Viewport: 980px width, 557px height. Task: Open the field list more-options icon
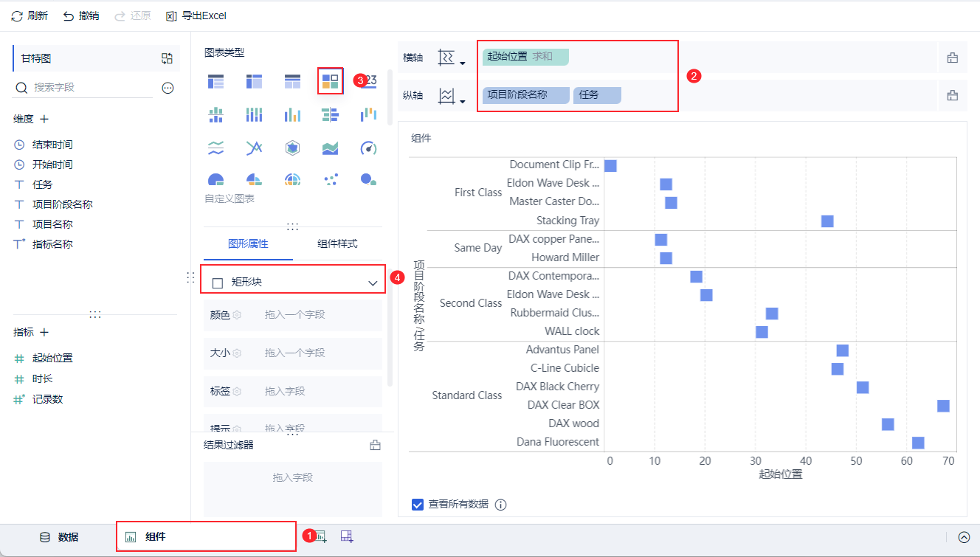pyautogui.click(x=168, y=88)
